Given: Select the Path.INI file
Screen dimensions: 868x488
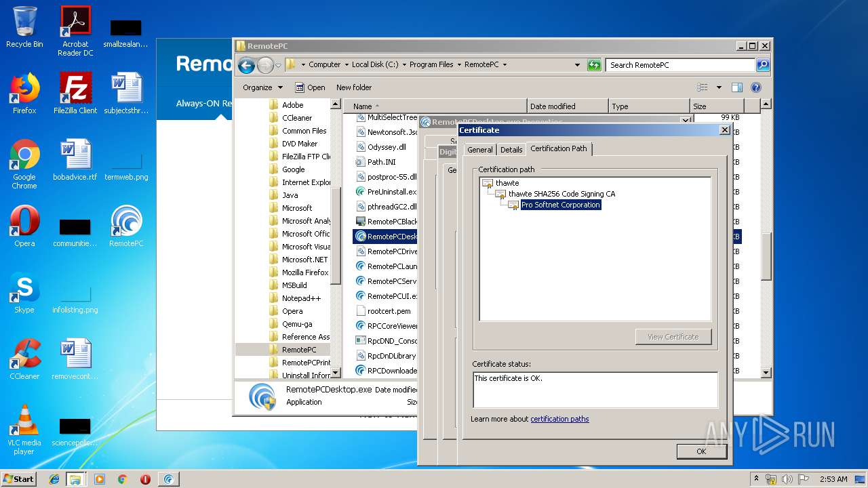Looking at the screenshot, I should (381, 162).
